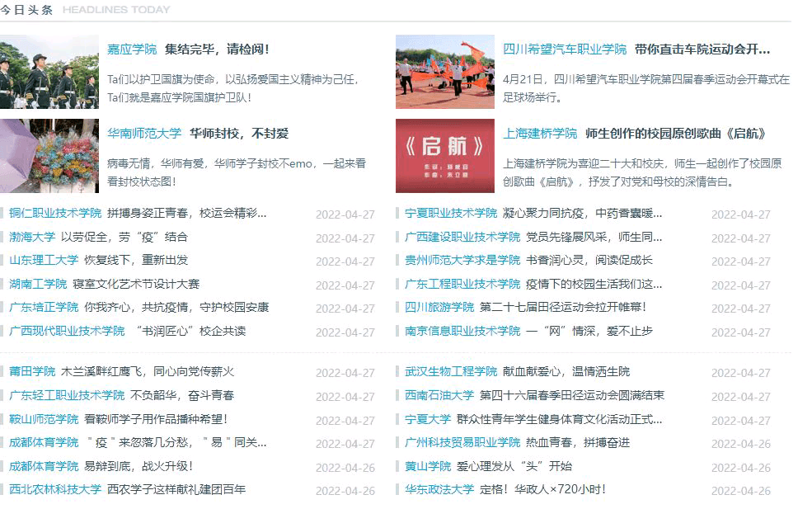812x509 pixels.
Task: Click the 莆田学院 link
Action: point(32,371)
